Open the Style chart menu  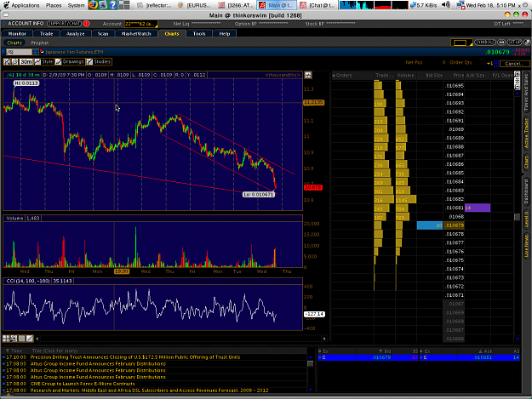click(x=43, y=62)
